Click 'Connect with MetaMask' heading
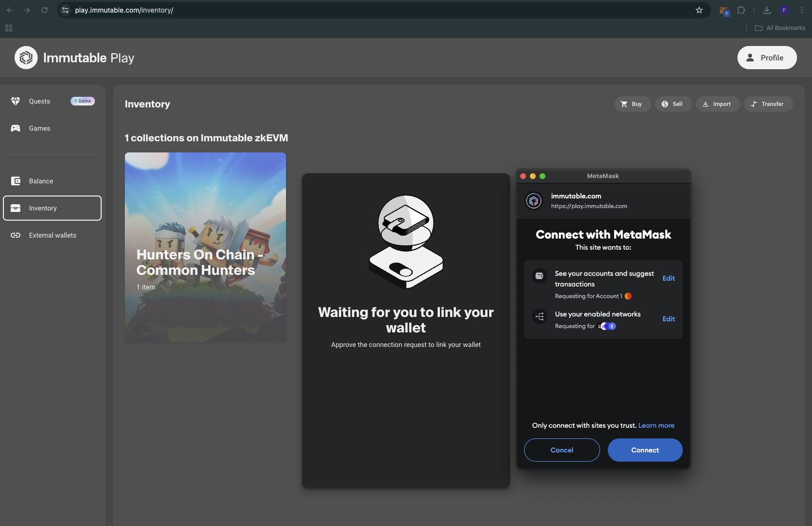 (603, 235)
